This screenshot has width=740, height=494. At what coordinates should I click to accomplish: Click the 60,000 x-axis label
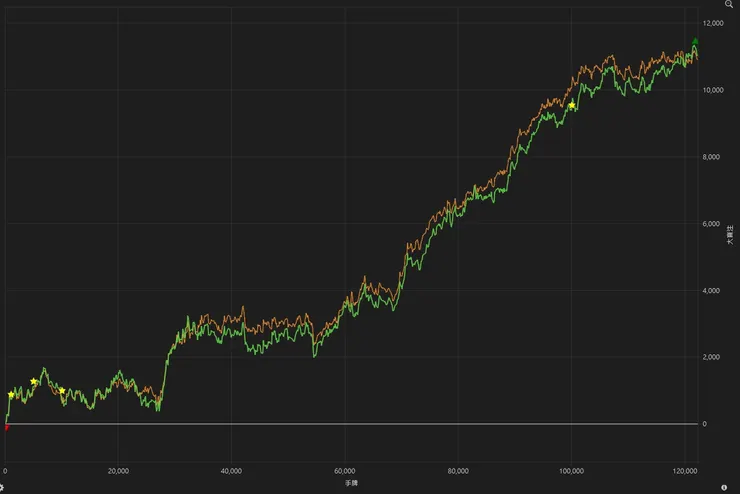coord(345,471)
